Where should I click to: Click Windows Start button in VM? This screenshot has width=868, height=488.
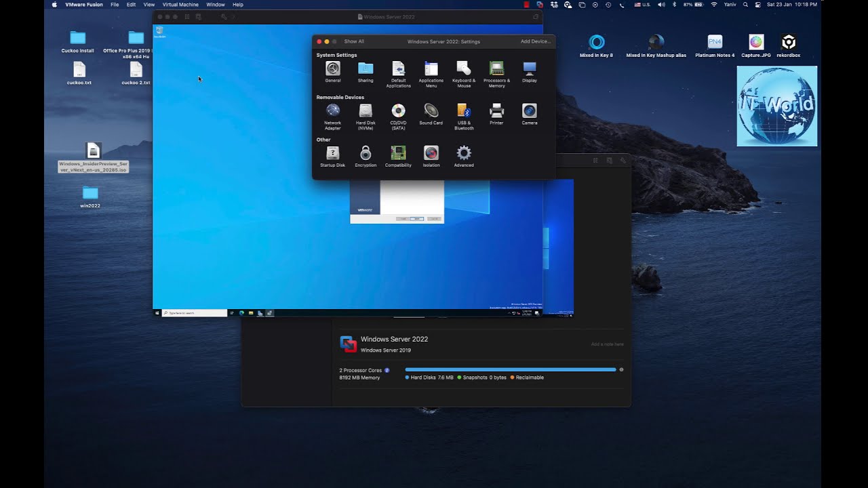click(157, 313)
